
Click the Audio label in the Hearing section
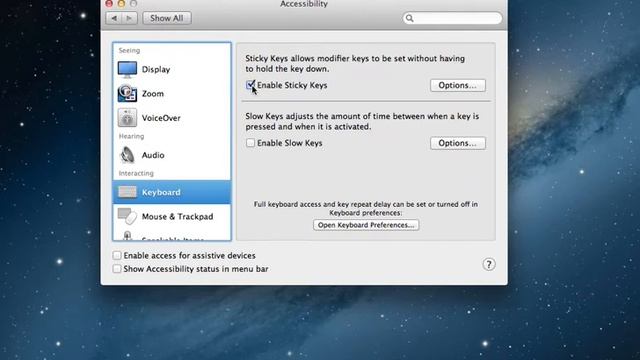153,155
